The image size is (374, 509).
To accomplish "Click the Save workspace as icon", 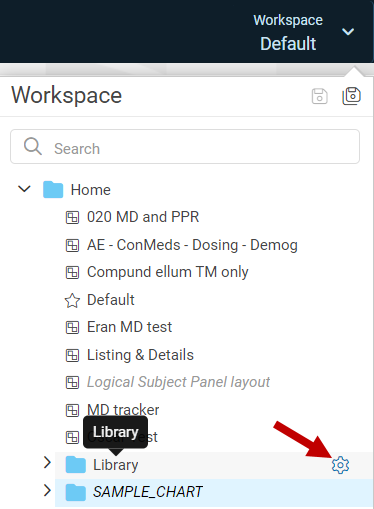I will coord(351,96).
